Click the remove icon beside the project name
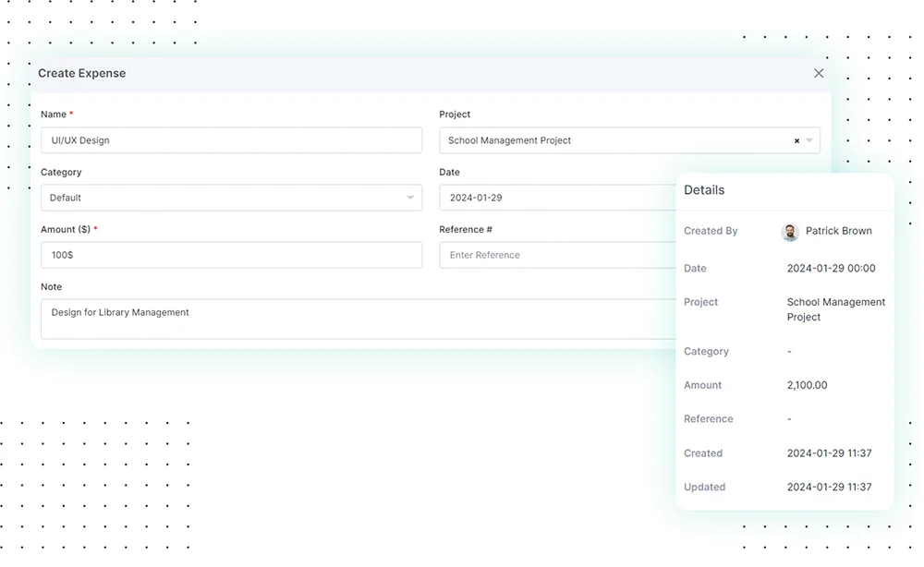This screenshot has height=567, width=924. 796,140
